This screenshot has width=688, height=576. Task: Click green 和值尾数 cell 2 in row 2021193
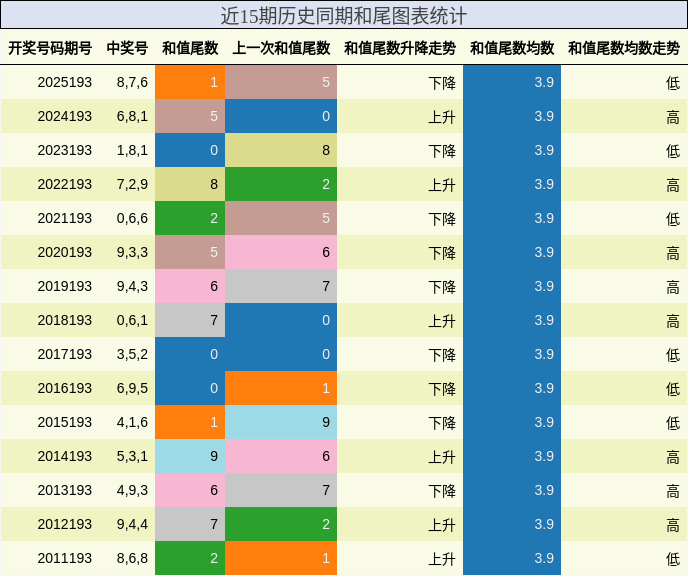click(x=190, y=218)
